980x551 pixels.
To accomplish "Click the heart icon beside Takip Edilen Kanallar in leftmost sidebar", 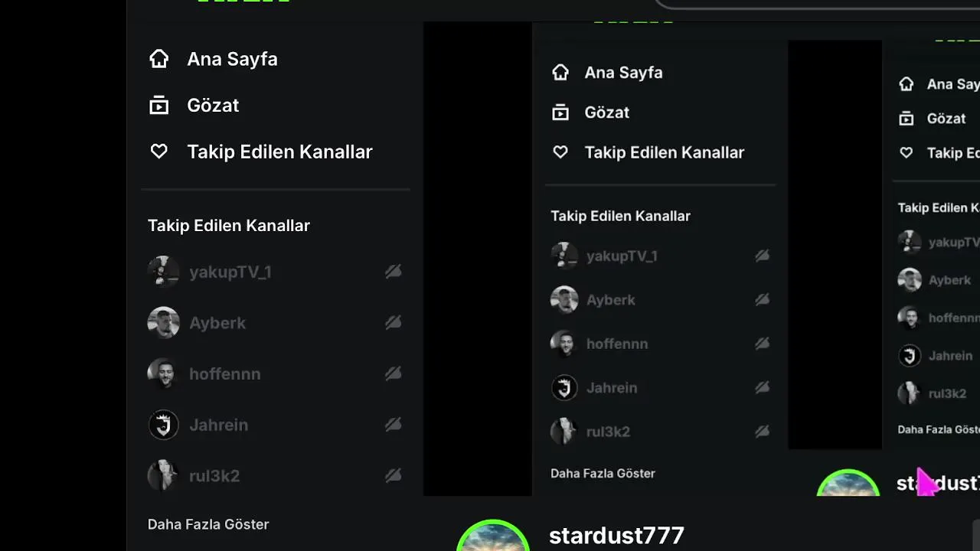I will [158, 152].
